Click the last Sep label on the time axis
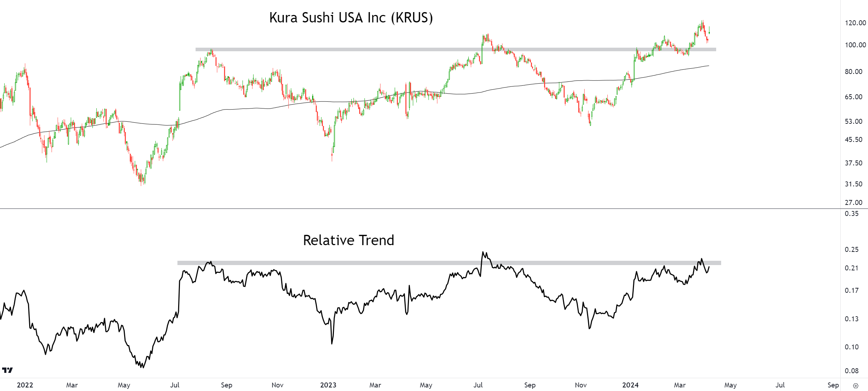This screenshot has width=868, height=391. click(833, 385)
